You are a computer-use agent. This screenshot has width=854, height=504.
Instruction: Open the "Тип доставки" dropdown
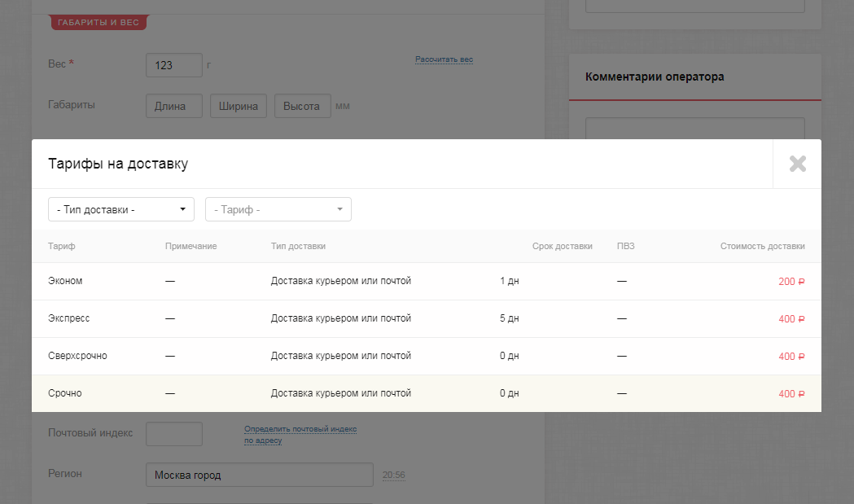click(x=121, y=209)
